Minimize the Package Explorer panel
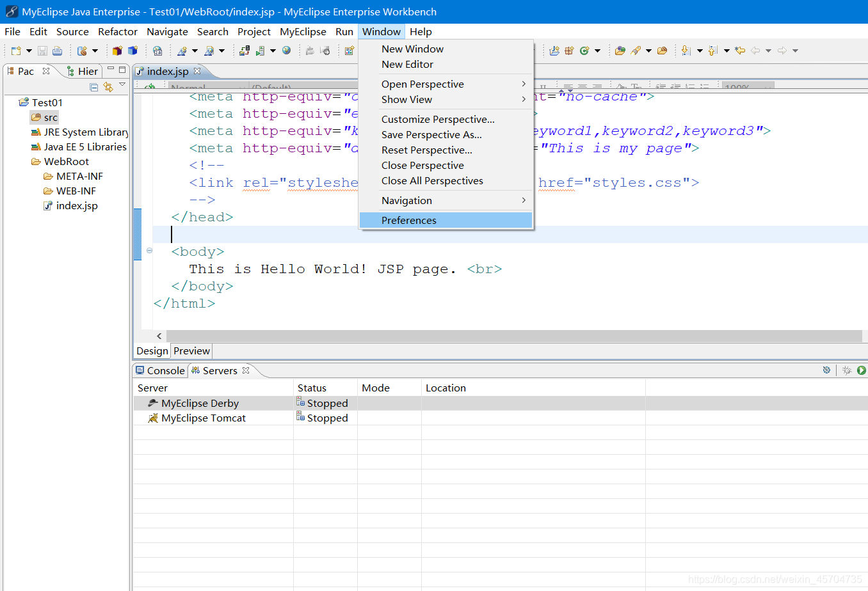The height and width of the screenshot is (591, 868). [x=111, y=69]
